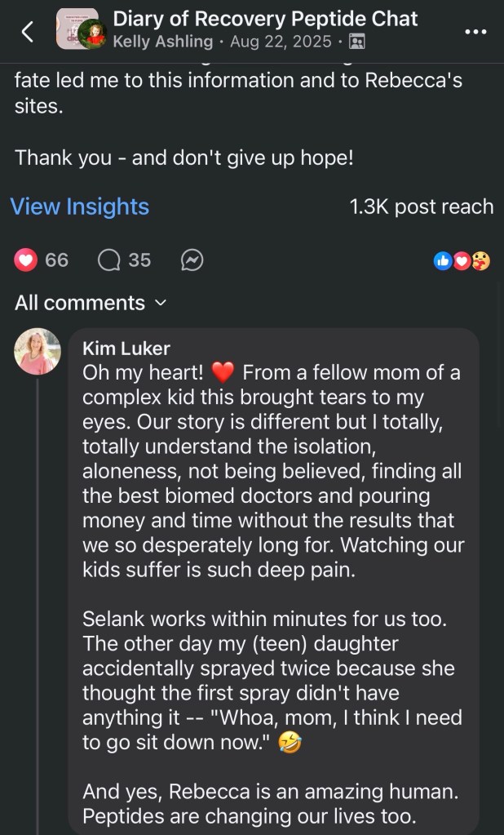Tap the red heart in reactions summary
This screenshot has height=835, width=504.
[462, 261]
